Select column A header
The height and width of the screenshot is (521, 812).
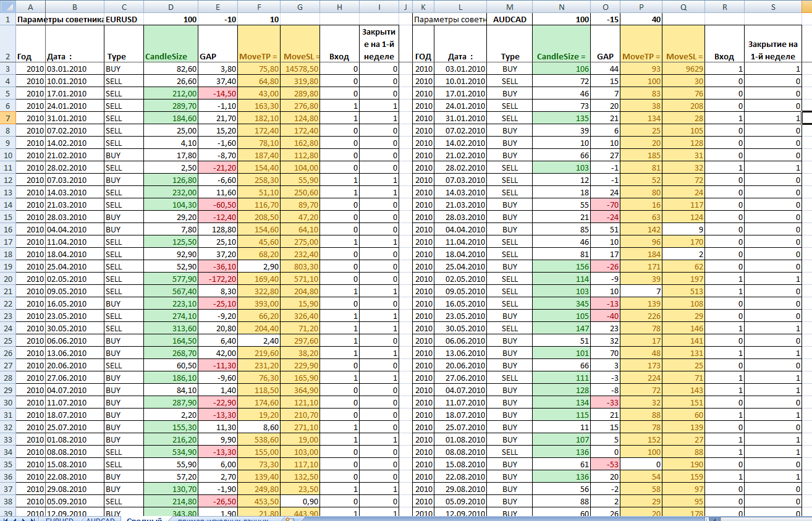click(30, 7)
